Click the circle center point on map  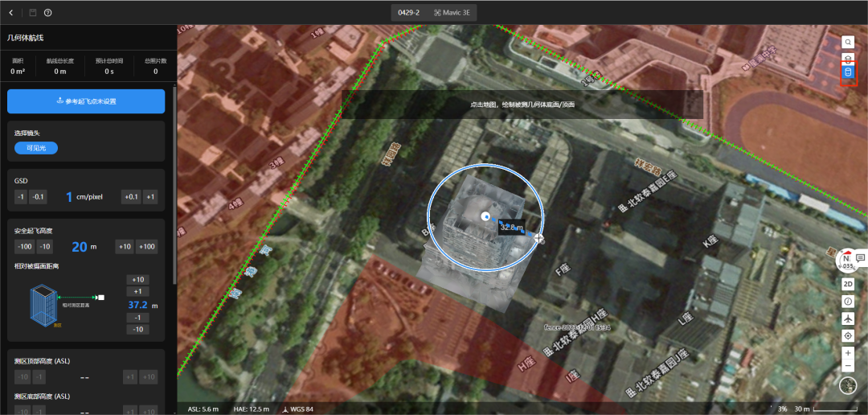tap(485, 216)
